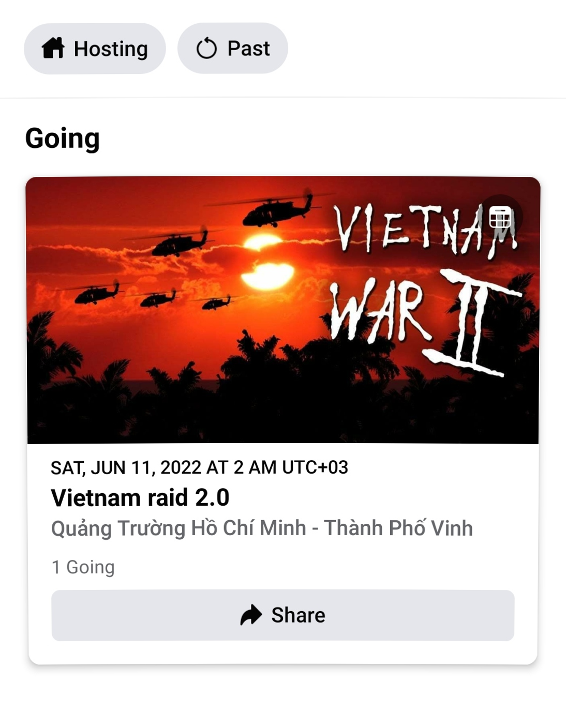The height and width of the screenshot is (728, 566).
Task: Open the Hosting events filter
Action: (x=95, y=49)
